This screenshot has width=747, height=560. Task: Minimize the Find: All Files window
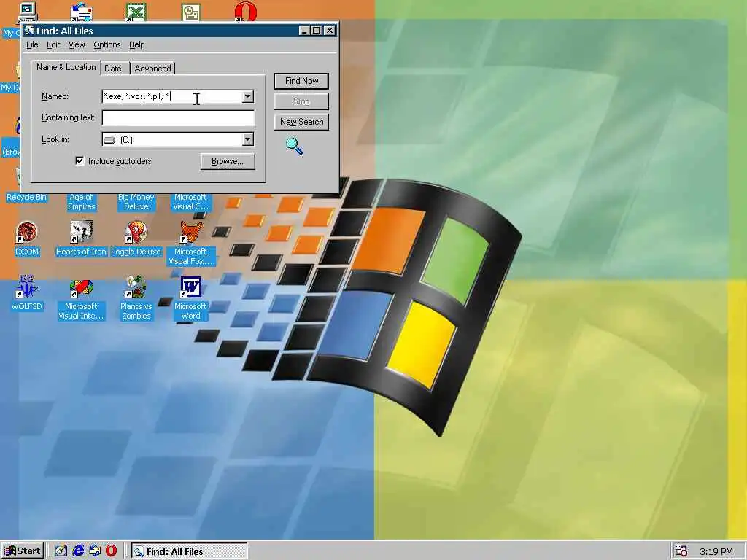[x=304, y=31]
